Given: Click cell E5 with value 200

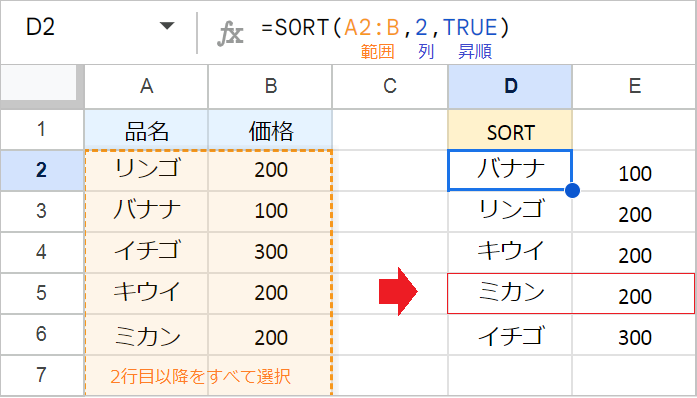Looking at the screenshot, I should pos(634,293).
